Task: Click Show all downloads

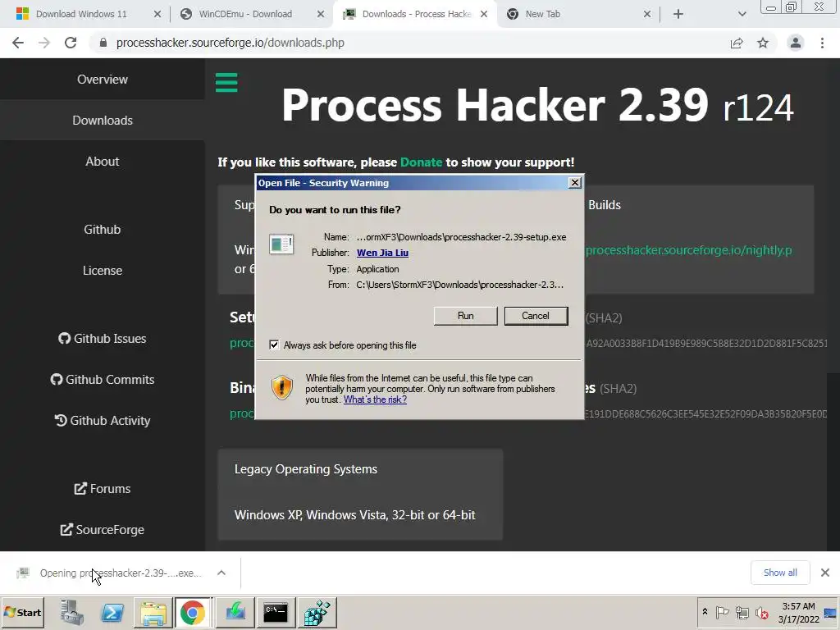Action: click(780, 573)
